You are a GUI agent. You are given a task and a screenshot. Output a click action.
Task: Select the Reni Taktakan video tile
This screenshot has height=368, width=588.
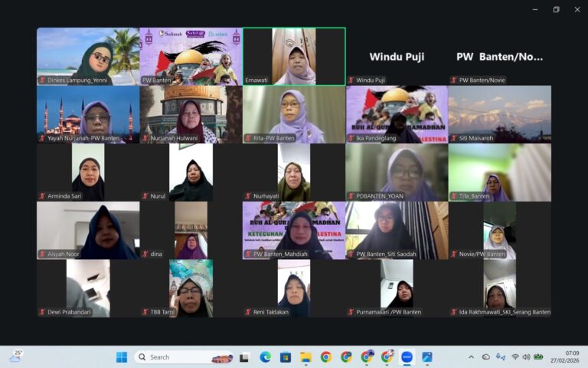(294, 288)
